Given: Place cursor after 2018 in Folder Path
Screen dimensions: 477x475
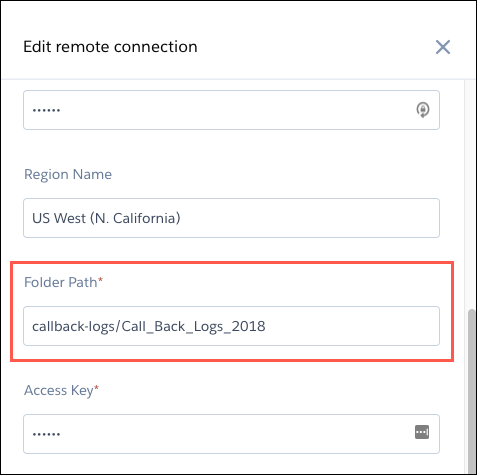Looking at the screenshot, I should coord(266,326).
